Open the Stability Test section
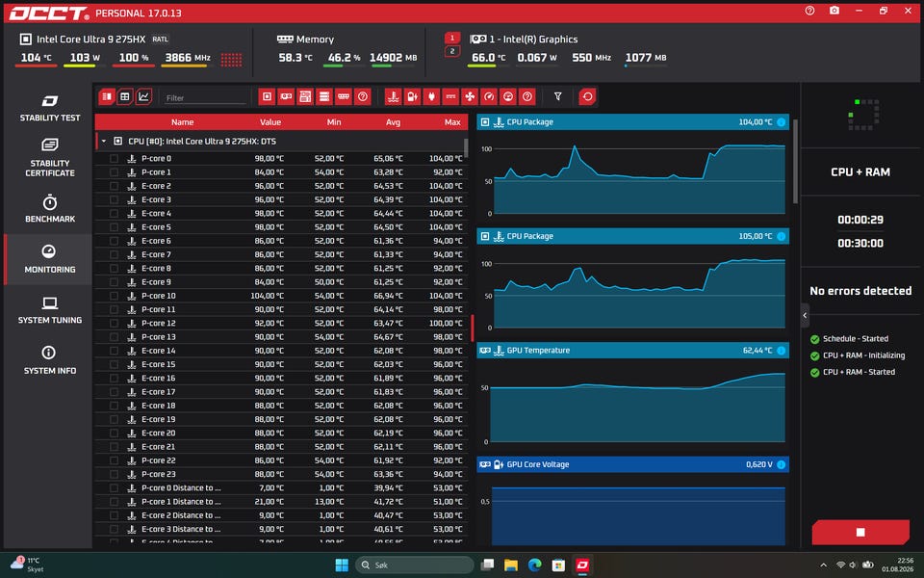This screenshot has width=924, height=578. (49, 108)
